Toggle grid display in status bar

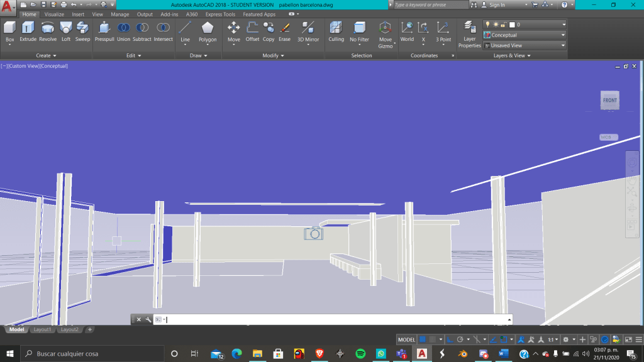coord(423,339)
